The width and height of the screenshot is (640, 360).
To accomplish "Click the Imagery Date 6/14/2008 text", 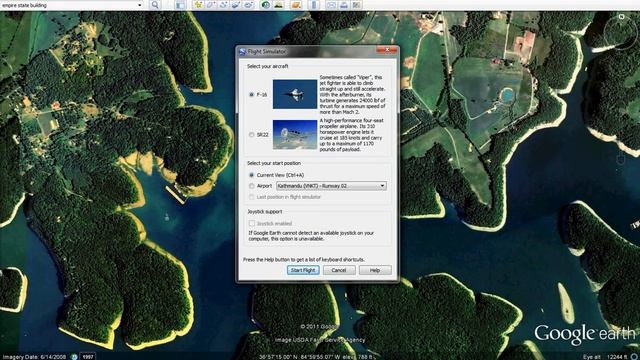I will [x=34, y=357].
